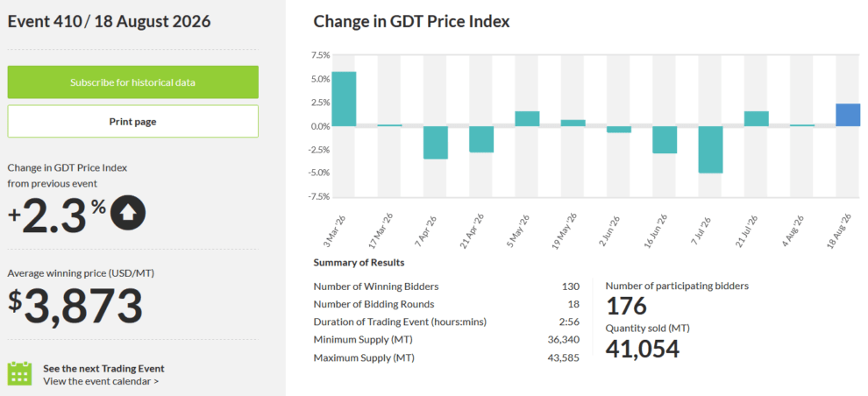
Task: Click the Change in GDT Price Index chart title
Action: point(411,22)
